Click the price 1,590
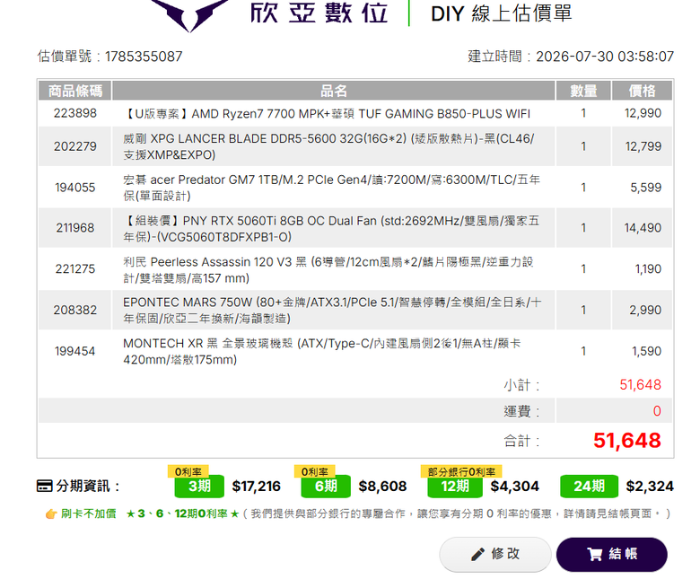 pos(646,351)
